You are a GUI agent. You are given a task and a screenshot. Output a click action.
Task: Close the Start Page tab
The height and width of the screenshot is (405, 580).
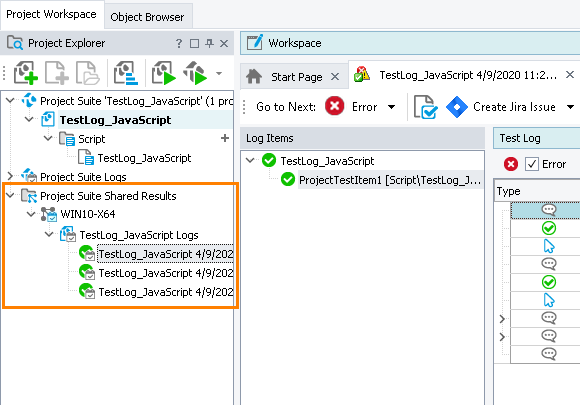pos(335,77)
